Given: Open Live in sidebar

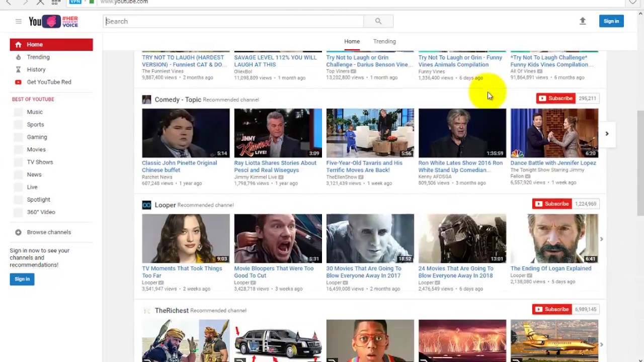Looking at the screenshot, I should [x=32, y=187].
